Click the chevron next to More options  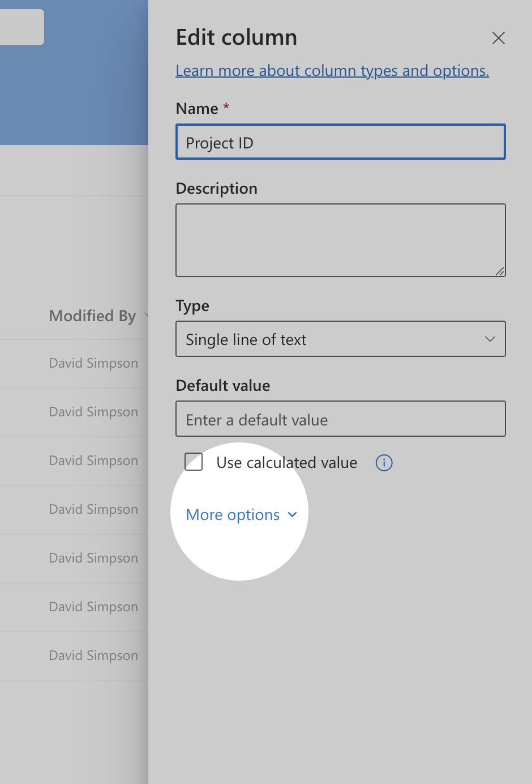pyautogui.click(x=292, y=515)
